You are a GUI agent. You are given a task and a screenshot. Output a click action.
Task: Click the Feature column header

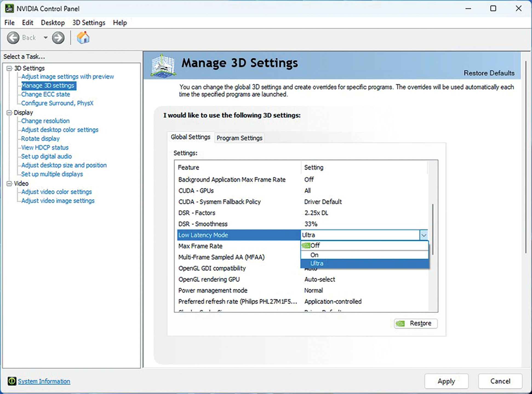pos(238,167)
